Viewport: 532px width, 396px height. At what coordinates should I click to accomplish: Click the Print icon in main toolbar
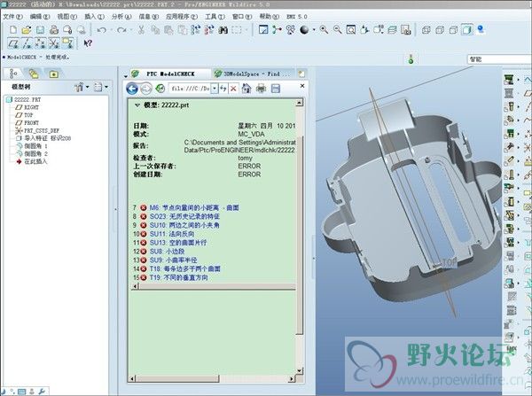tap(54, 30)
